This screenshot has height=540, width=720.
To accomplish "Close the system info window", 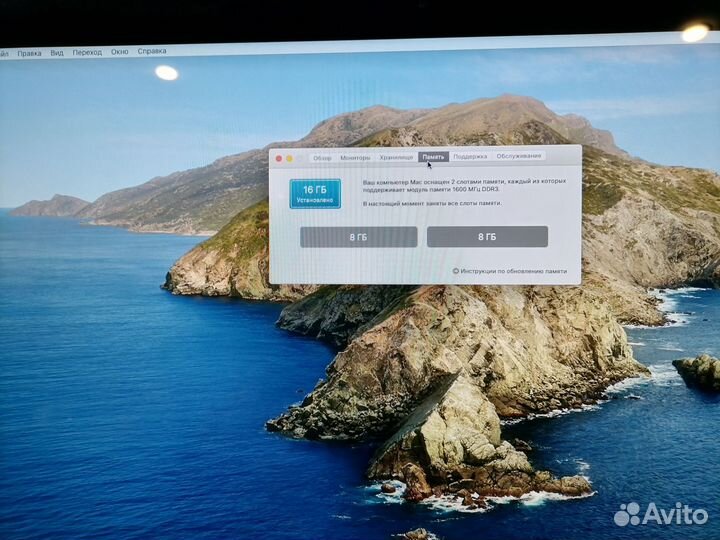I will click(x=279, y=159).
